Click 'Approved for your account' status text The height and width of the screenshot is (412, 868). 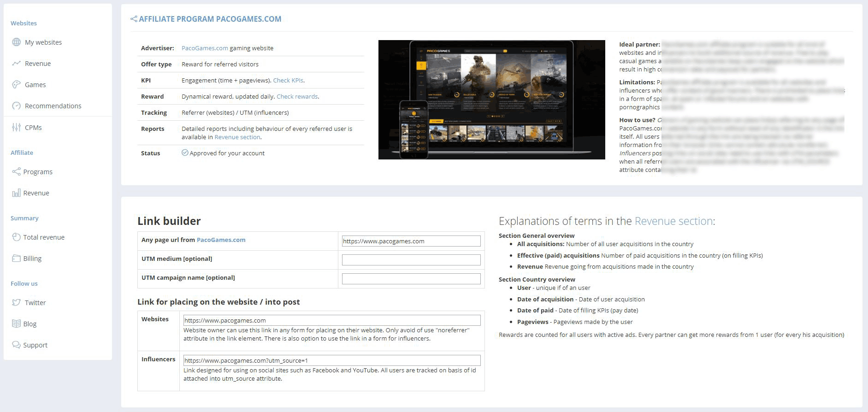click(227, 153)
